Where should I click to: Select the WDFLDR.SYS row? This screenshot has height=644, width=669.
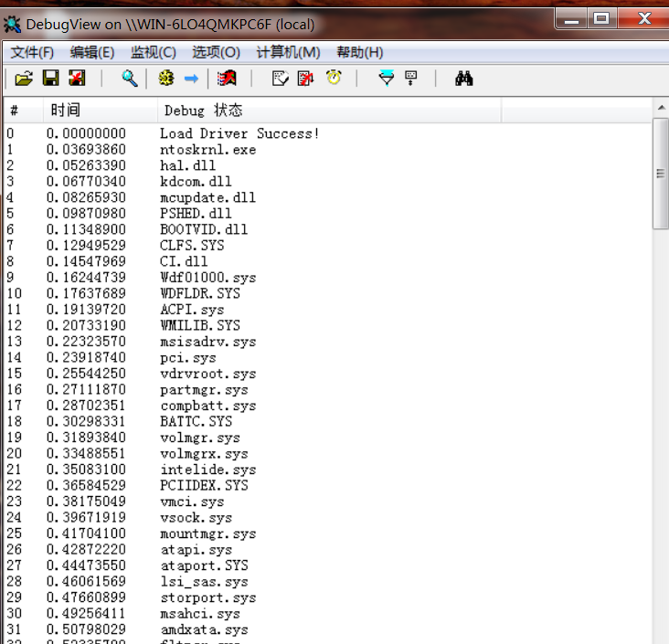tap(328, 293)
